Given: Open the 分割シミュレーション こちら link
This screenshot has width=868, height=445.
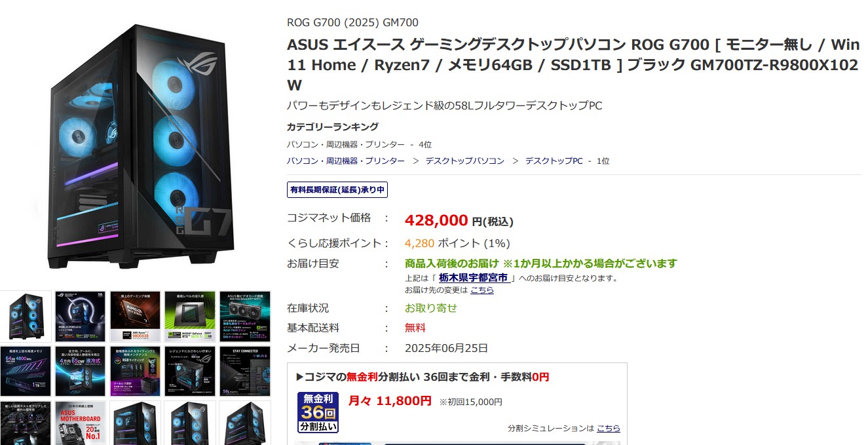Looking at the screenshot, I should click(609, 428).
